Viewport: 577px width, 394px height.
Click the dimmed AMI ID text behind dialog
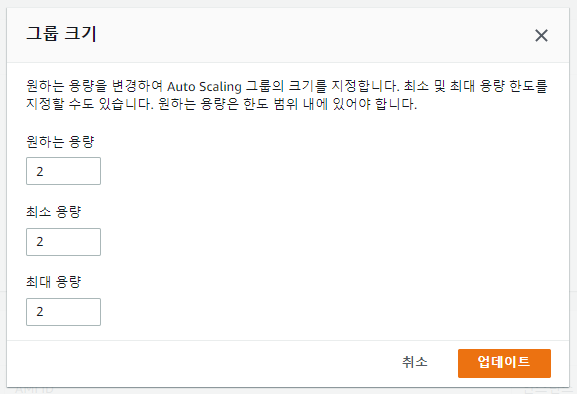coord(34,390)
